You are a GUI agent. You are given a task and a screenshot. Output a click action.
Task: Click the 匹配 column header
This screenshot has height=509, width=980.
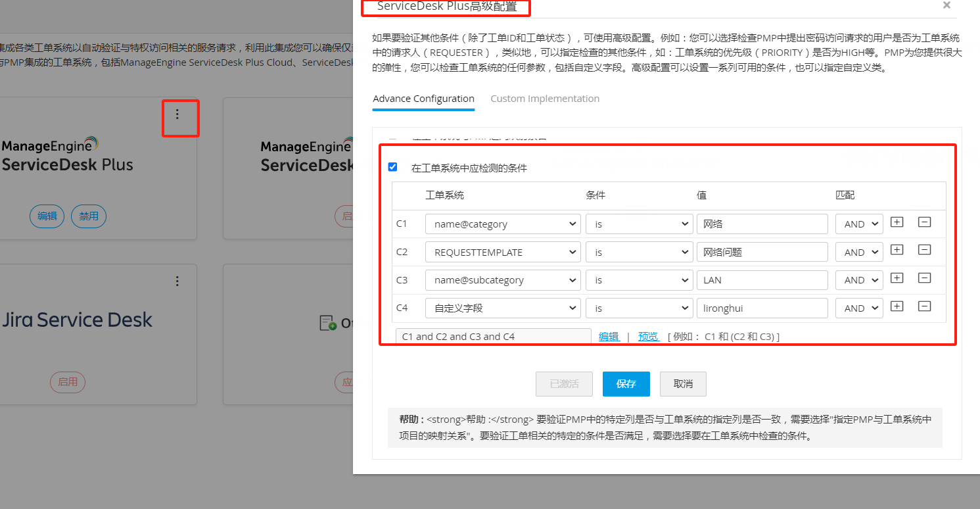click(x=845, y=195)
